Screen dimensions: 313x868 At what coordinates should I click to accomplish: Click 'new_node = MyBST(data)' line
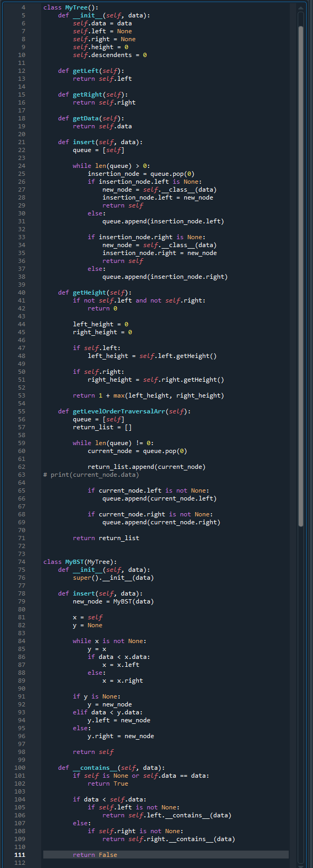113,601
